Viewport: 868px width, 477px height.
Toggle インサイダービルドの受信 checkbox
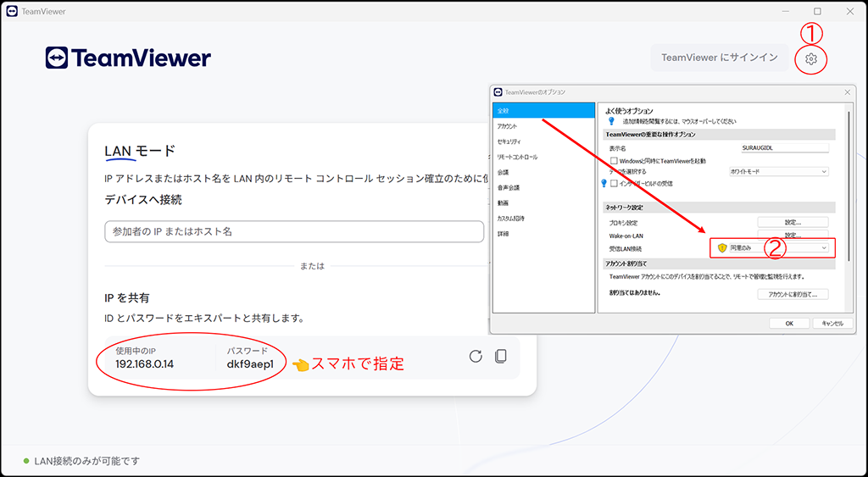(x=614, y=183)
